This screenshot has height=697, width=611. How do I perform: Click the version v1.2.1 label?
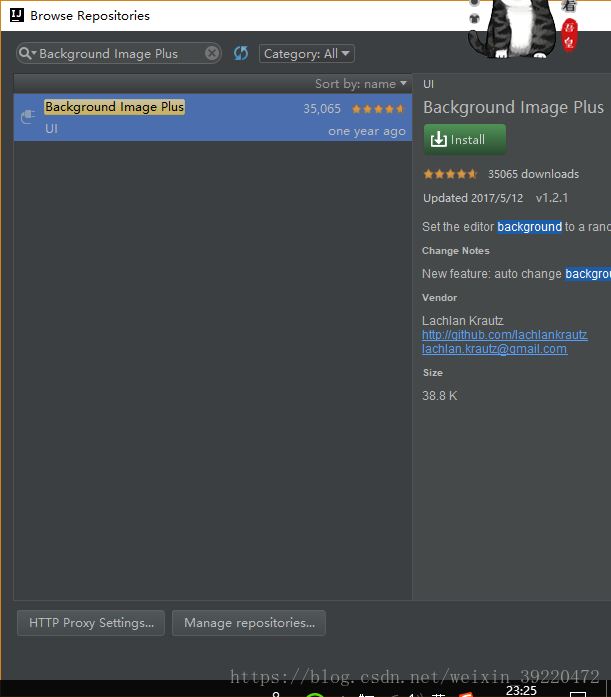pyautogui.click(x=552, y=198)
